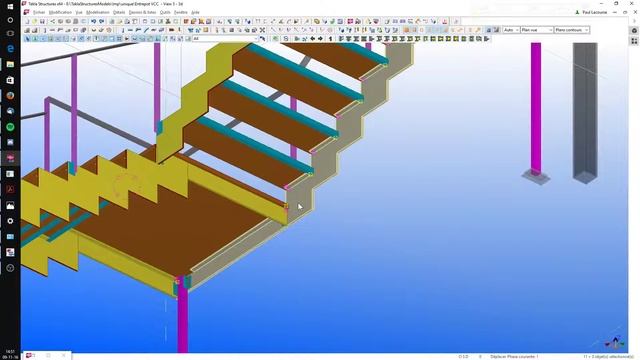Screen dimensions: 640x360
Task: Open the Modélisation menu
Action: click(x=98, y=12)
